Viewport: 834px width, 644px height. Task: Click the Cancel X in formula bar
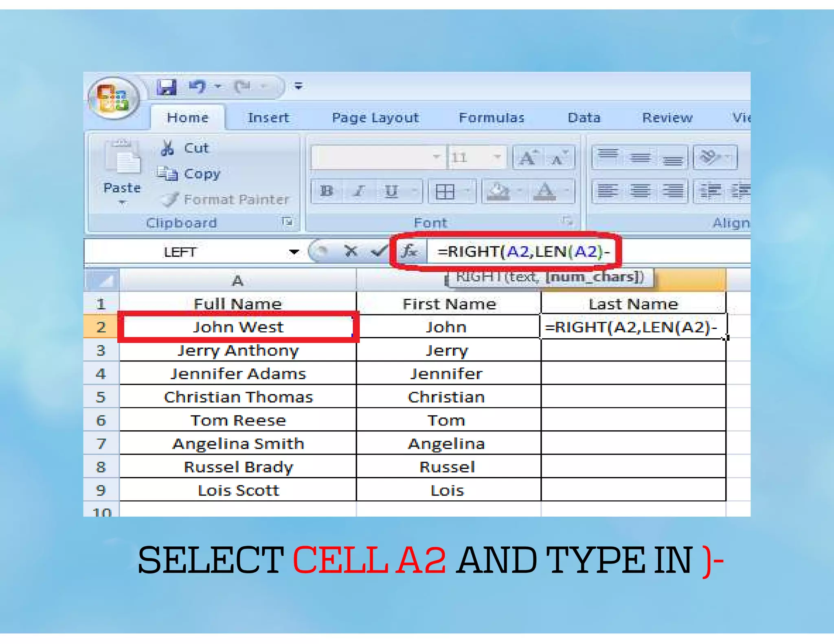pyautogui.click(x=351, y=251)
